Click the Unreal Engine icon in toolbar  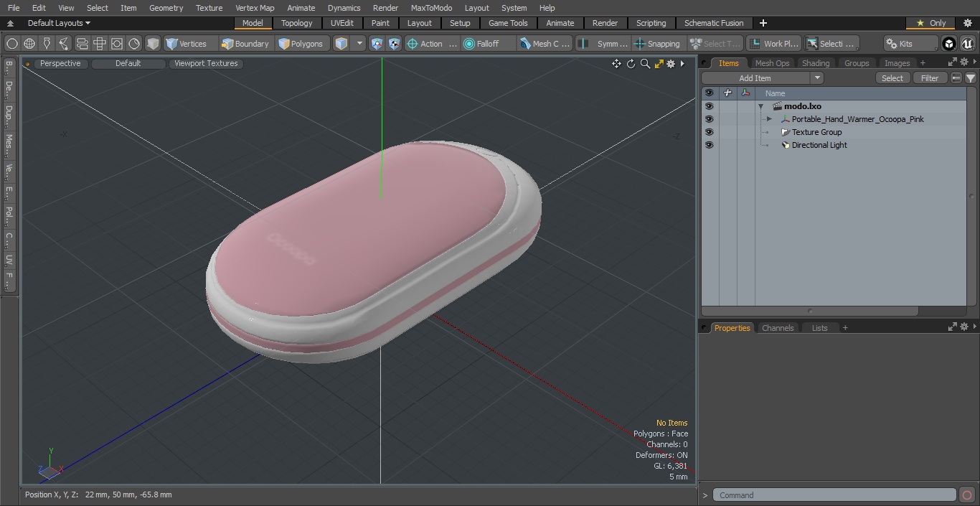pyautogui.click(x=967, y=44)
